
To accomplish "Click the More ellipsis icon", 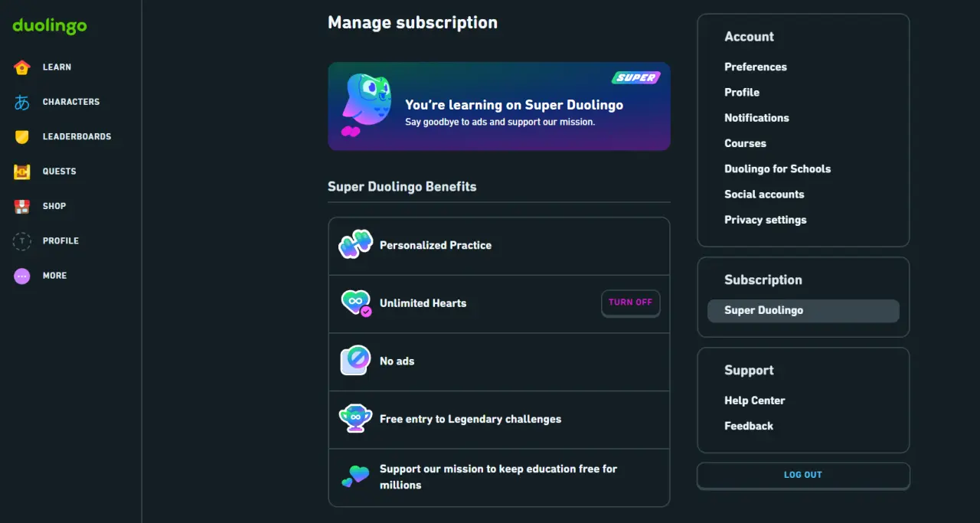I will click(x=22, y=276).
